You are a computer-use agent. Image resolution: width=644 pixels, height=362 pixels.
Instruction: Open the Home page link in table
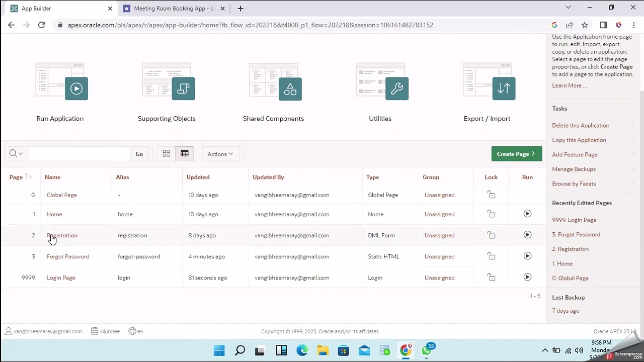pyautogui.click(x=54, y=214)
